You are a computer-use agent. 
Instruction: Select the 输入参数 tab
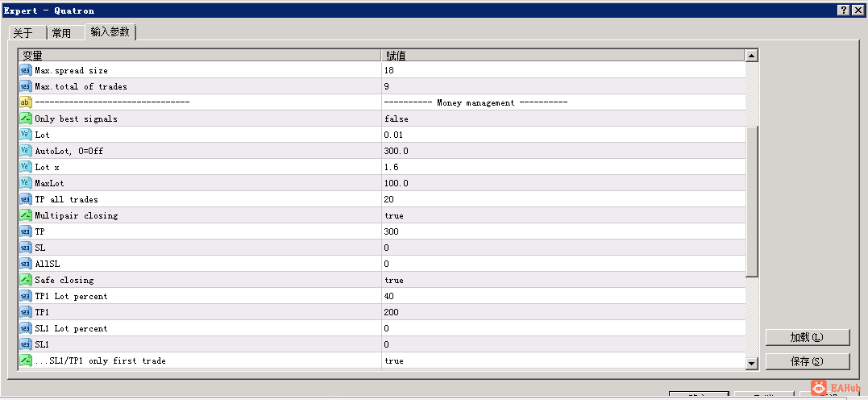tap(110, 31)
